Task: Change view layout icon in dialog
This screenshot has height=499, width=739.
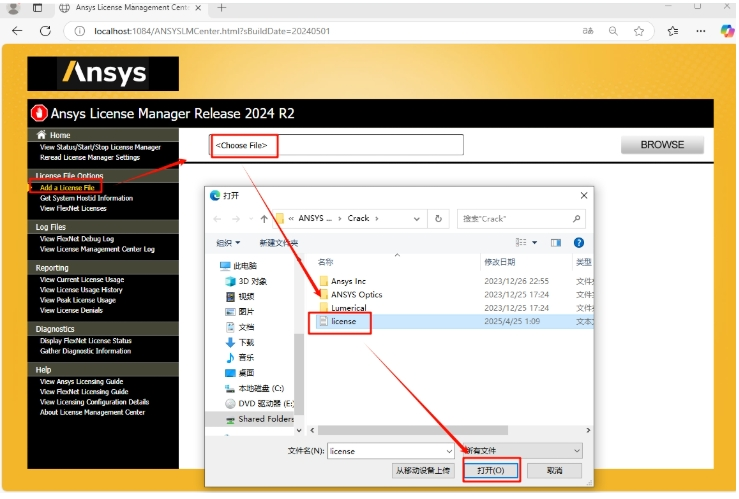Action: pos(521,242)
